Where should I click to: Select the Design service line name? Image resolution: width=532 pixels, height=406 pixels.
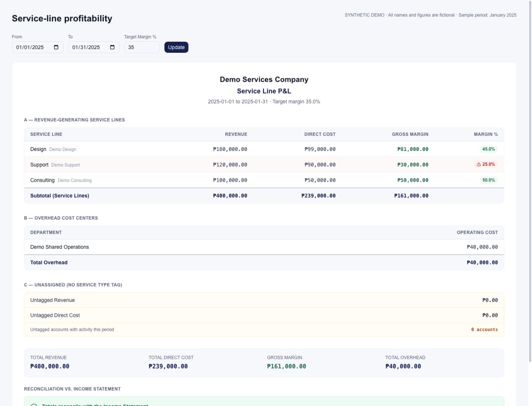tap(38, 149)
